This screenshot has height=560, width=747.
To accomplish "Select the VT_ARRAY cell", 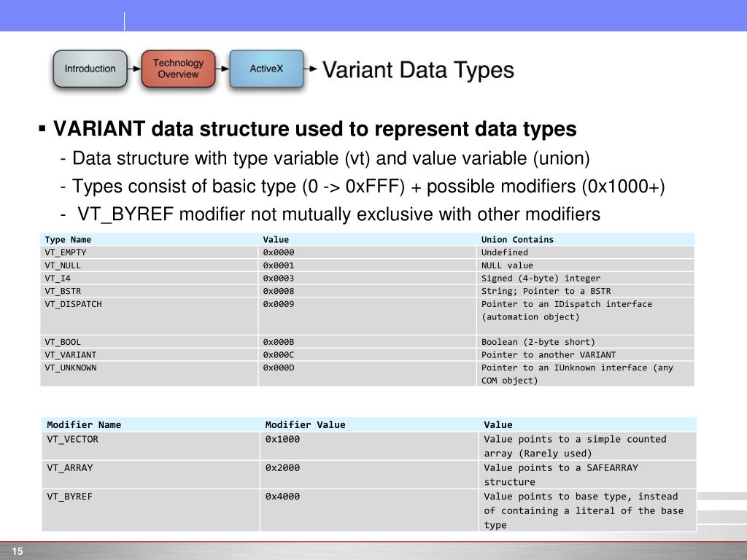I will 150,474.
